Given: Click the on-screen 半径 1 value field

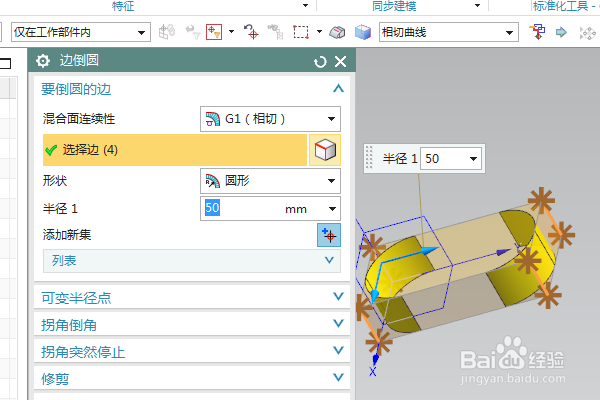Looking at the screenshot, I should point(443,158).
